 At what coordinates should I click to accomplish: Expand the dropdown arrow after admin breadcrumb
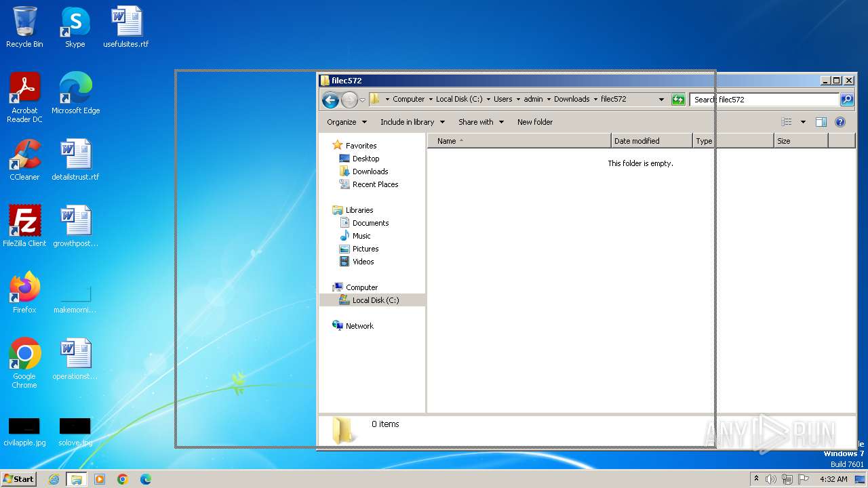click(549, 99)
